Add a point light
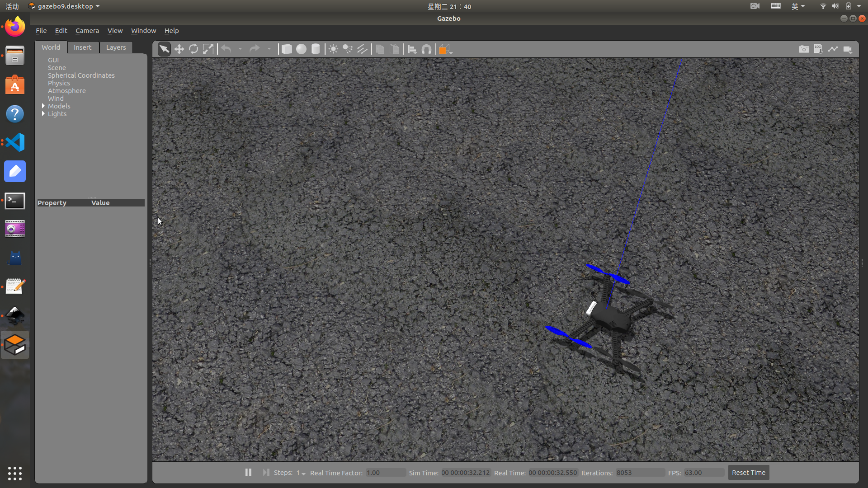The image size is (868, 488). tap(333, 49)
